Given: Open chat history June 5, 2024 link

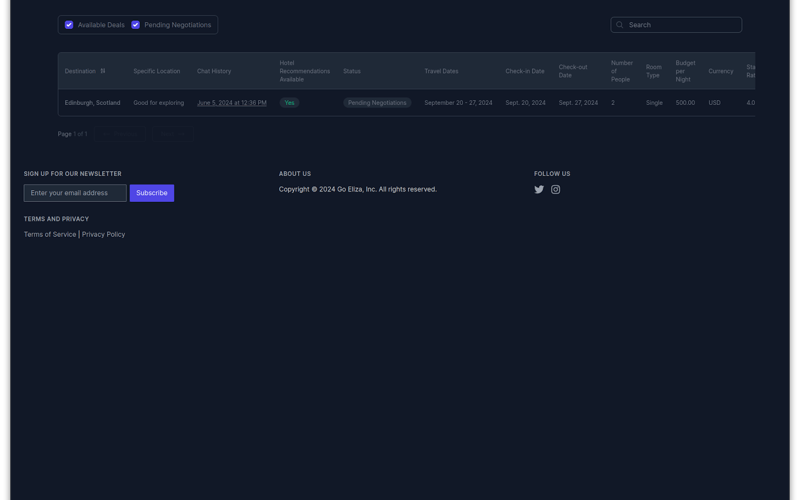Looking at the screenshot, I should pos(232,103).
